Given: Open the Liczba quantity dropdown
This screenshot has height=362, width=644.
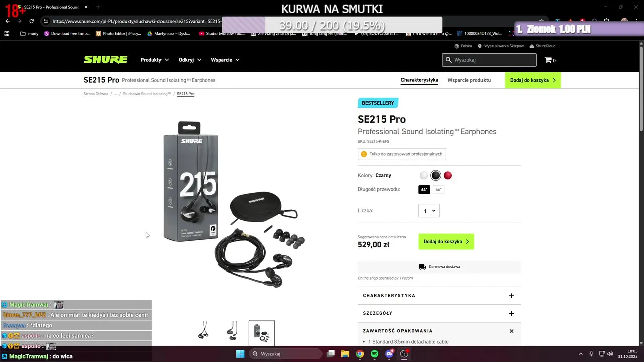Looking at the screenshot, I should click(429, 211).
